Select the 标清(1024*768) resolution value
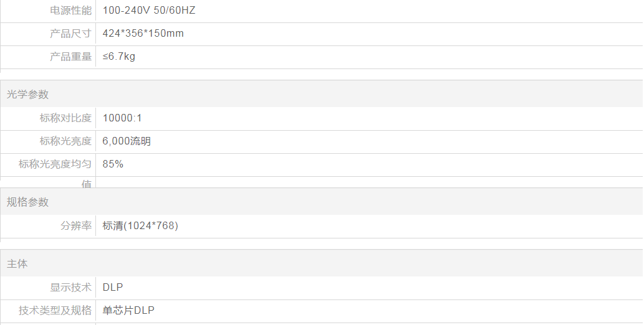Viewport: 644px width, 325px height. click(140, 226)
